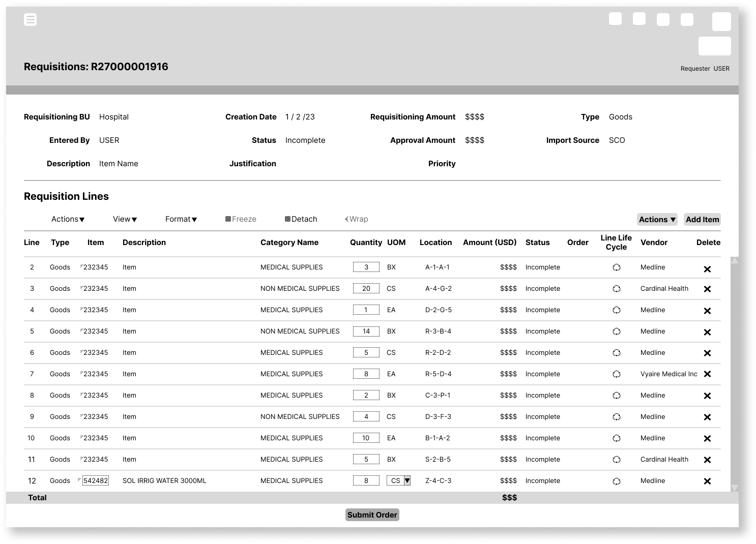Remove line 6 via delete X
Screen dimensions: 756x544
click(707, 353)
